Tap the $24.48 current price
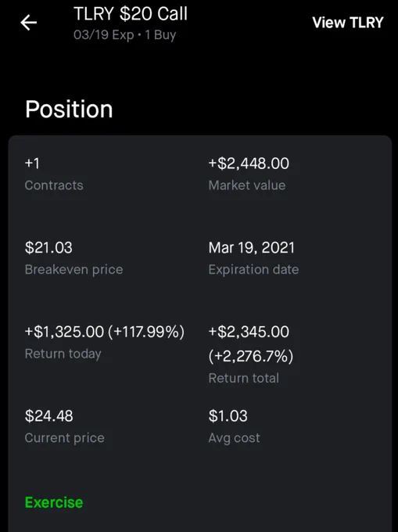This screenshot has height=532, width=398. coord(48,416)
